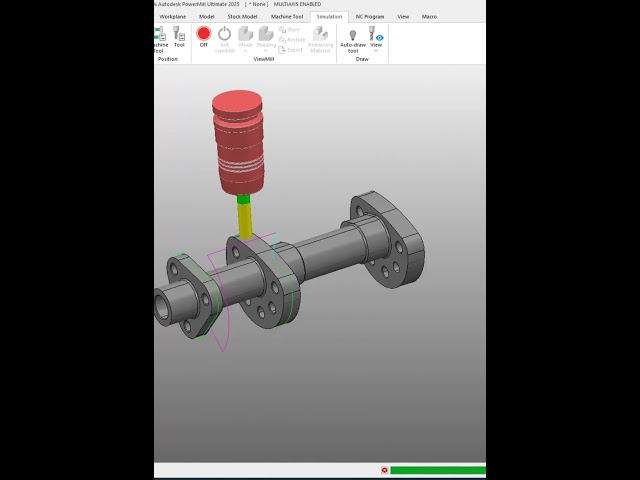Open the Model ribbon tab
The width and height of the screenshot is (640, 480).
207,17
